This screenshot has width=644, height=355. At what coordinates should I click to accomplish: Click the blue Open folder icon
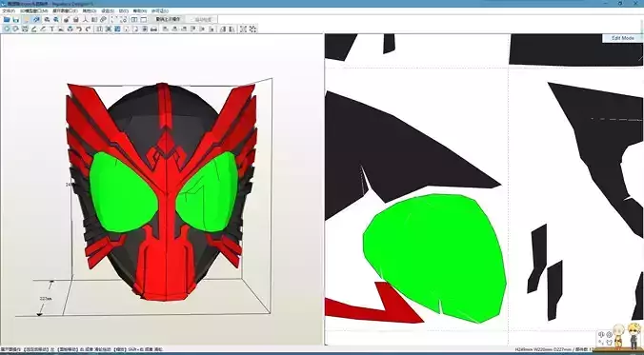[7, 19]
